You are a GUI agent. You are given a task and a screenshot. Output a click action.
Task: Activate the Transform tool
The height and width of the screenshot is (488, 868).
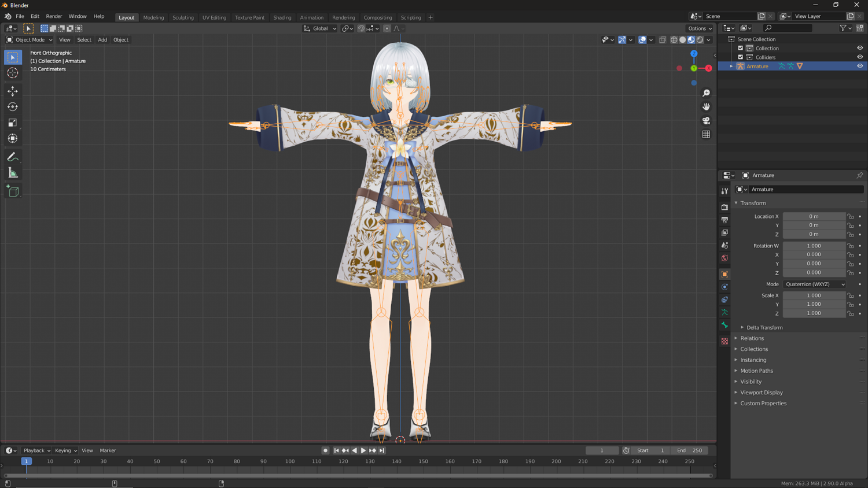pos(13,138)
